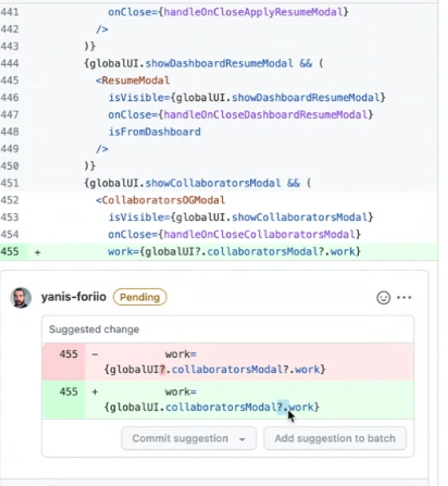The image size is (448, 486).
Task: Click the plus marker in the suggested change
Action: pos(95,392)
